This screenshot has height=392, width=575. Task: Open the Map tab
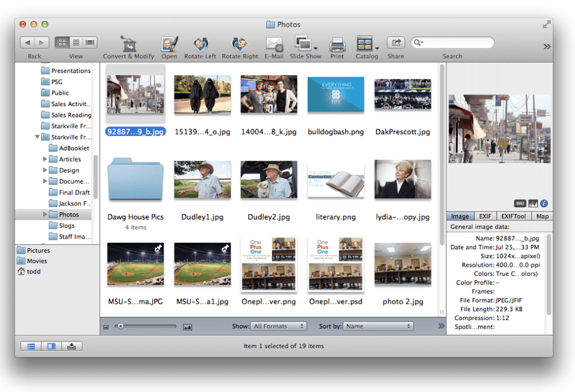pyautogui.click(x=542, y=216)
